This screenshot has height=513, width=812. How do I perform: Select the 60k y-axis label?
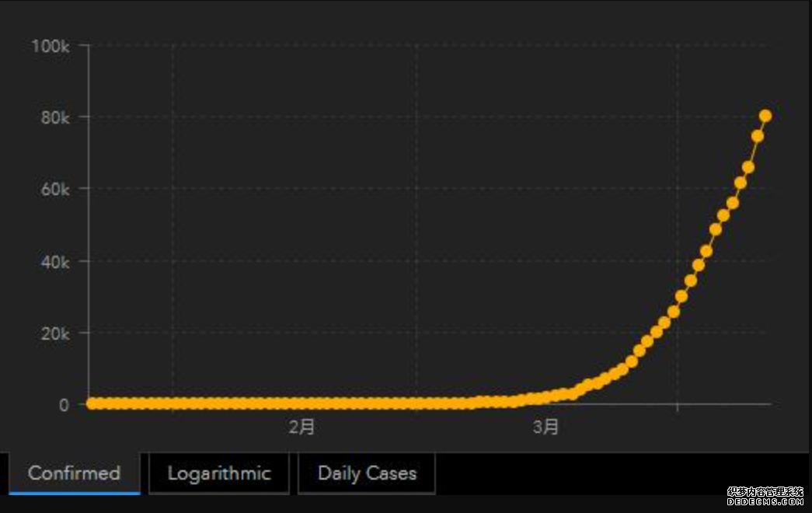(x=55, y=190)
